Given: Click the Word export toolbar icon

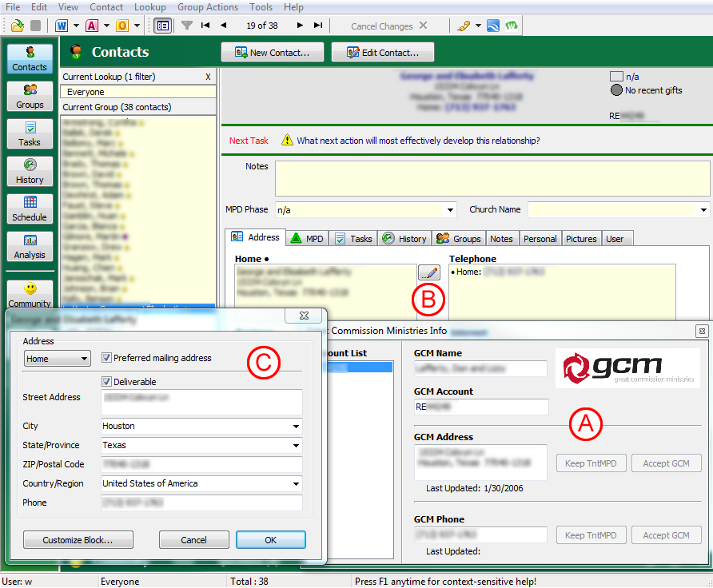Looking at the screenshot, I should pos(62,26).
